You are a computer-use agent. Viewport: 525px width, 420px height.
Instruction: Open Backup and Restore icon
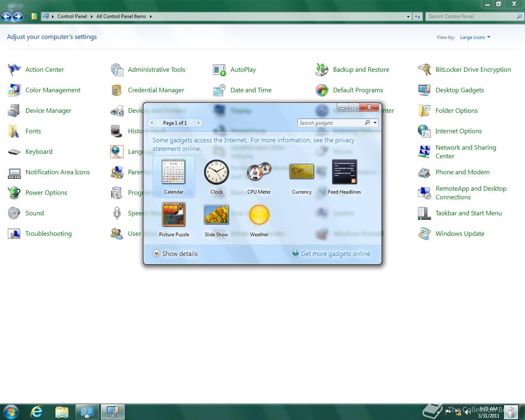click(322, 70)
